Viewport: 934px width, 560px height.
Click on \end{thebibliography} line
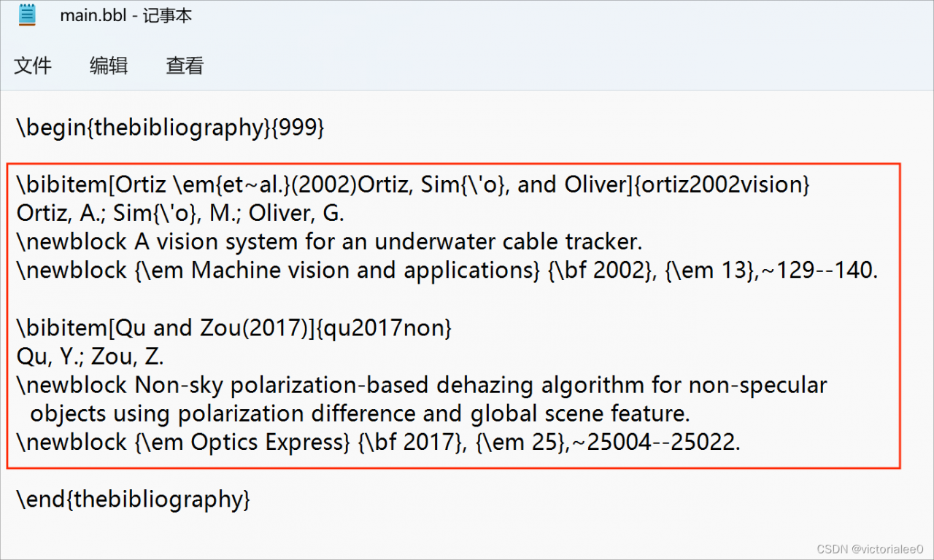pos(134,499)
